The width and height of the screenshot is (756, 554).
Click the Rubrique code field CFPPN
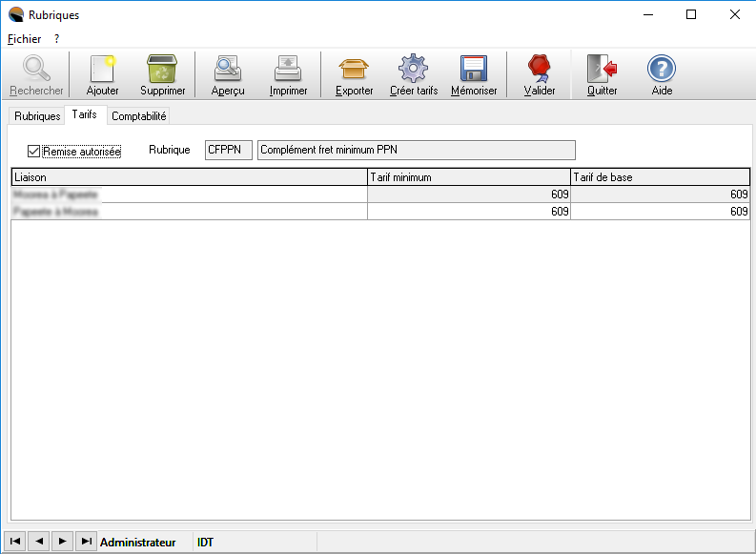(x=229, y=150)
